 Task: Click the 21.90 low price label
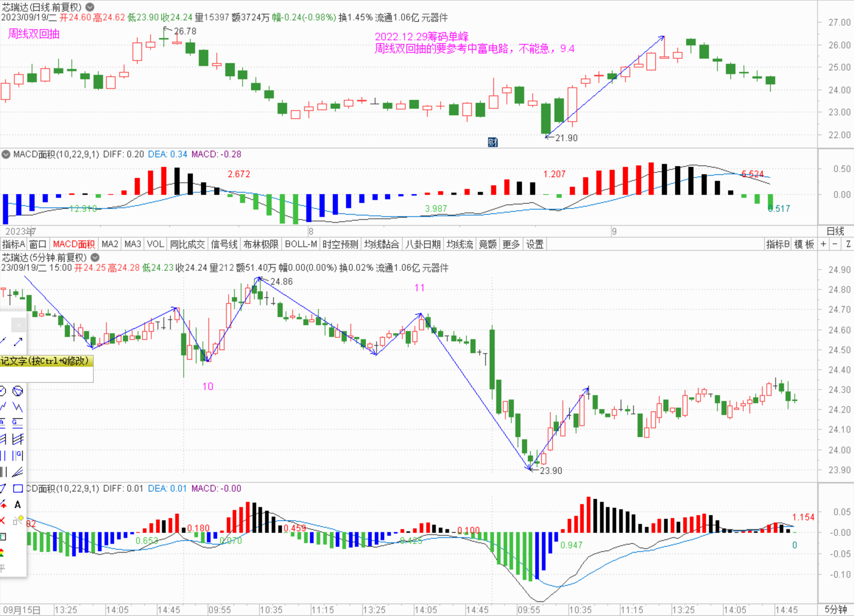click(566, 138)
